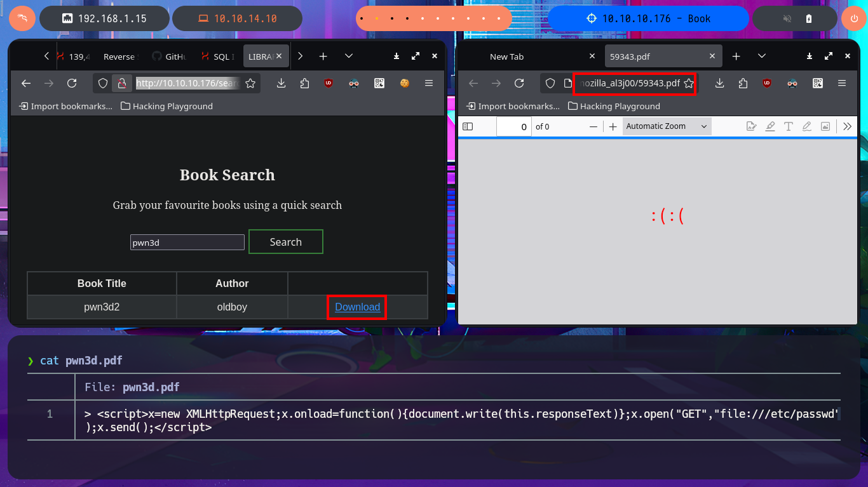
Task: Click the hacker-face extension icon in left browser
Action: click(x=354, y=83)
